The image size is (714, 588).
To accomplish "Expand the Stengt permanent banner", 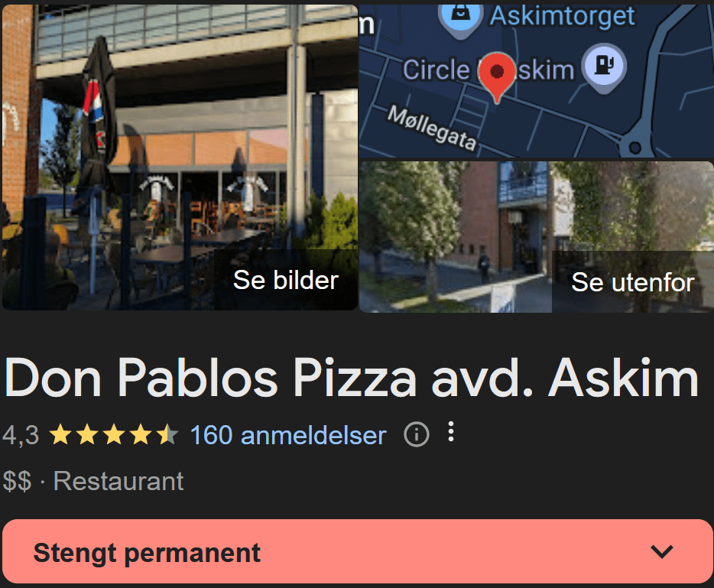I will point(357,551).
